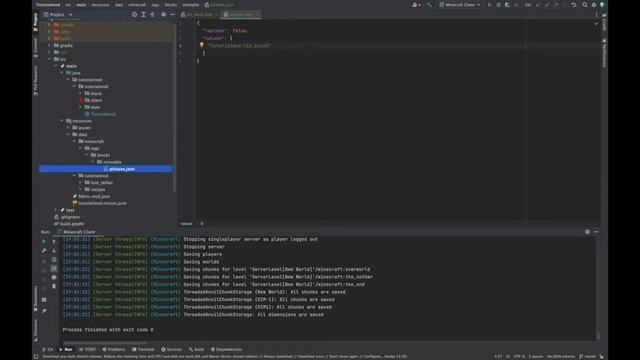
Task: Undo the last change with the rollback arrow
Action: (574, 5)
